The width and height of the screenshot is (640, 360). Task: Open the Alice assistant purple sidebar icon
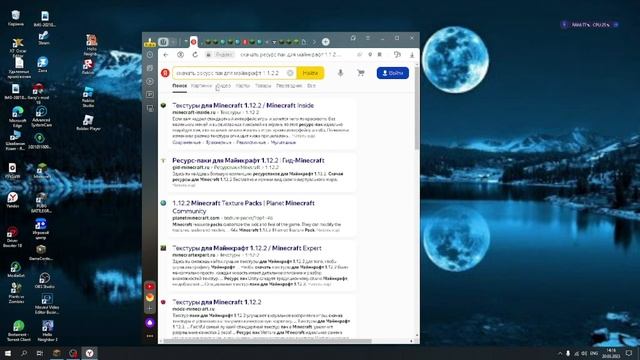[x=150, y=323]
